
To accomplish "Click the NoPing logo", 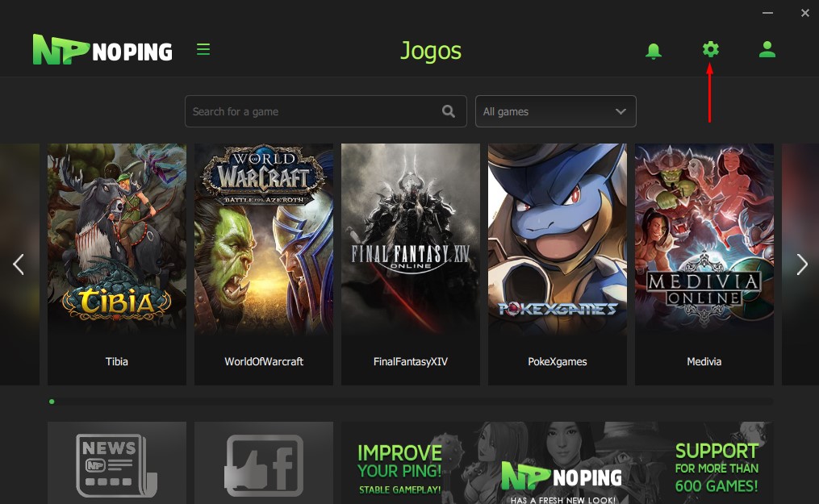I will [102, 49].
